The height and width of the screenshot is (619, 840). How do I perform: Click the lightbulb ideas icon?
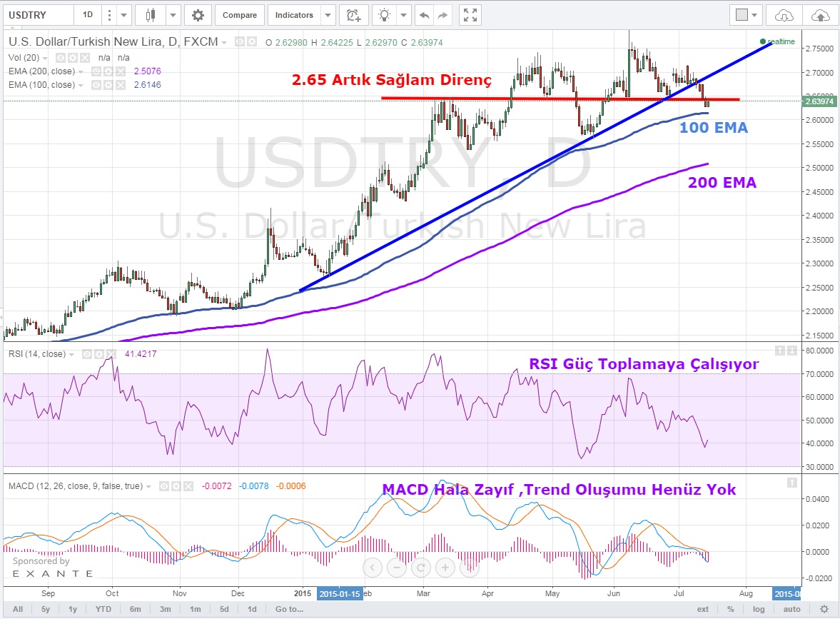tap(385, 15)
